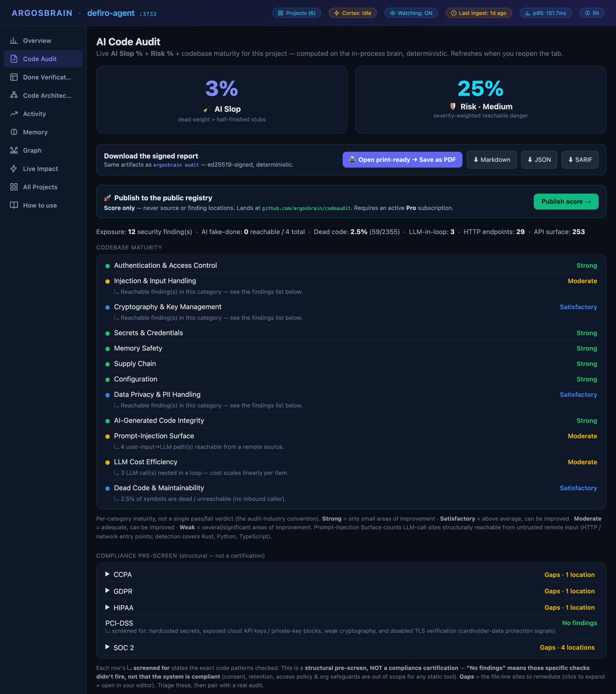Open the Live Impact page
This screenshot has width=616, height=694.
(43, 169)
